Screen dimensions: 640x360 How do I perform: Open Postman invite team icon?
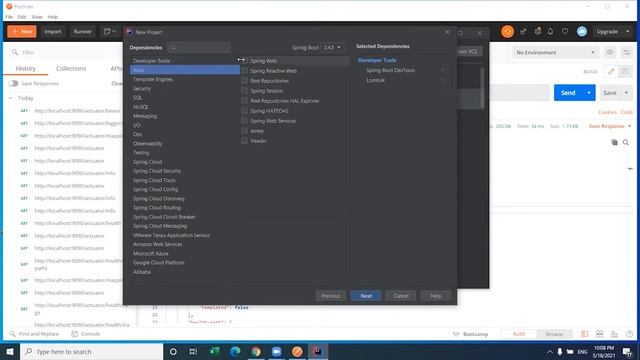pos(538,31)
